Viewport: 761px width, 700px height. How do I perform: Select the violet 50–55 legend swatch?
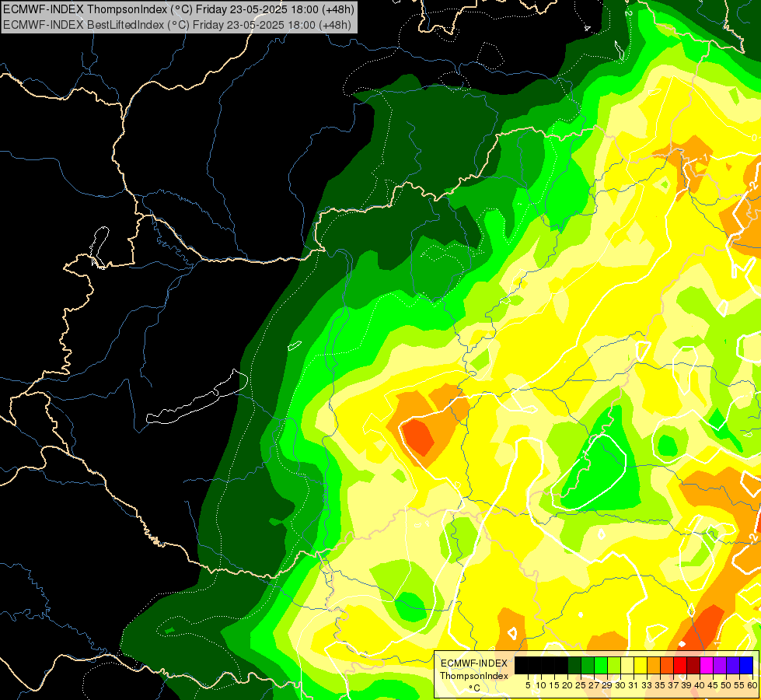(733, 665)
